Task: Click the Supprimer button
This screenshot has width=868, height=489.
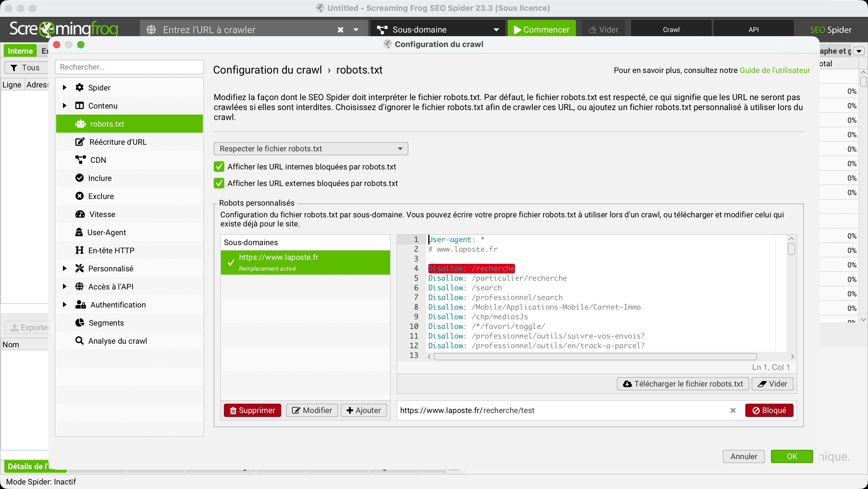Action: click(x=252, y=411)
